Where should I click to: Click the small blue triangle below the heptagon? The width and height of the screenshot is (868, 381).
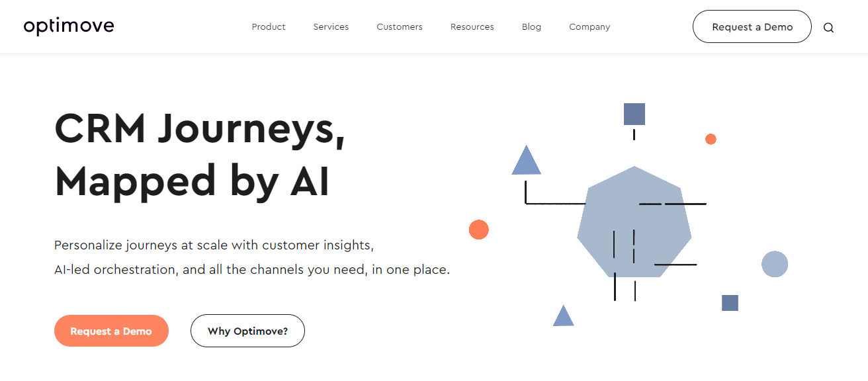[x=563, y=317]
